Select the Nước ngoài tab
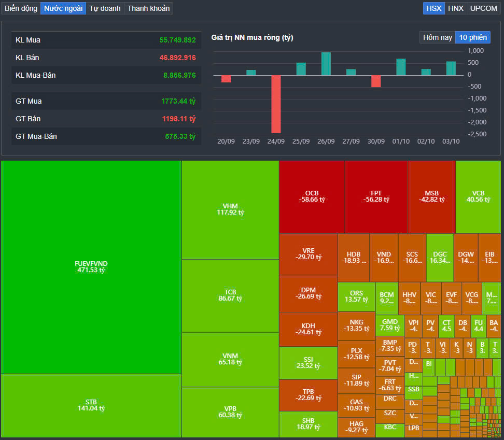Viewport: 504px width, 440px height. [63, 8]
